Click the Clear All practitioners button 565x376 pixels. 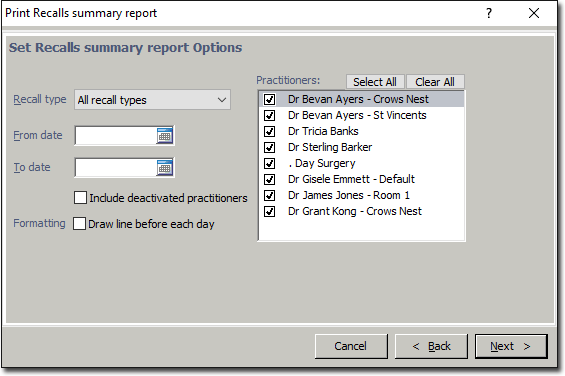click(x=435, y=82)
